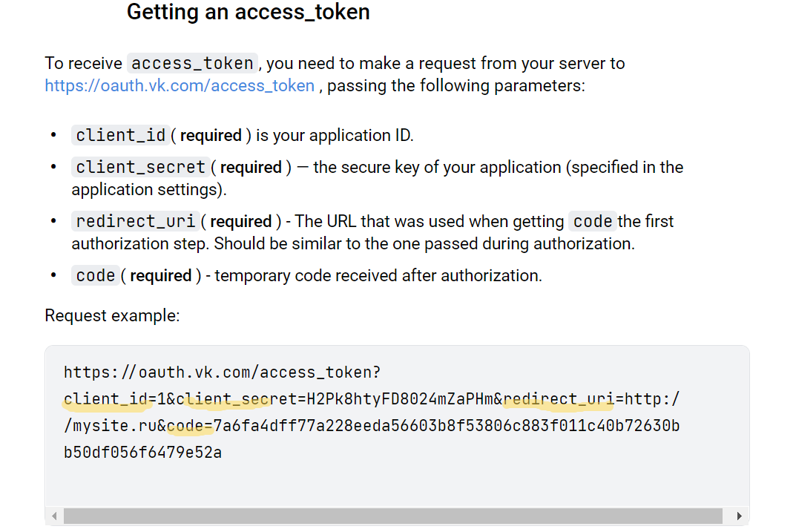Select the inline access_token code snippet
The image size is (796, 532).
pos(191,63)
